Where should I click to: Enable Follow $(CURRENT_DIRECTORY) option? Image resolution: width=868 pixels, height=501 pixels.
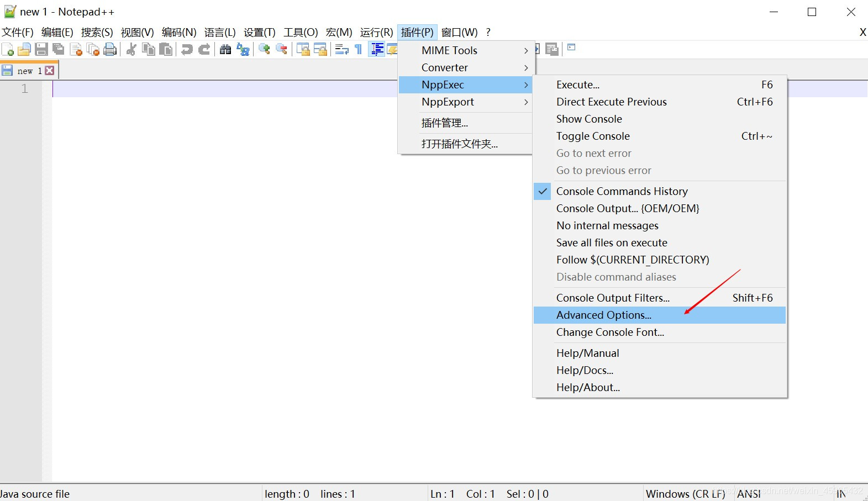660,260
